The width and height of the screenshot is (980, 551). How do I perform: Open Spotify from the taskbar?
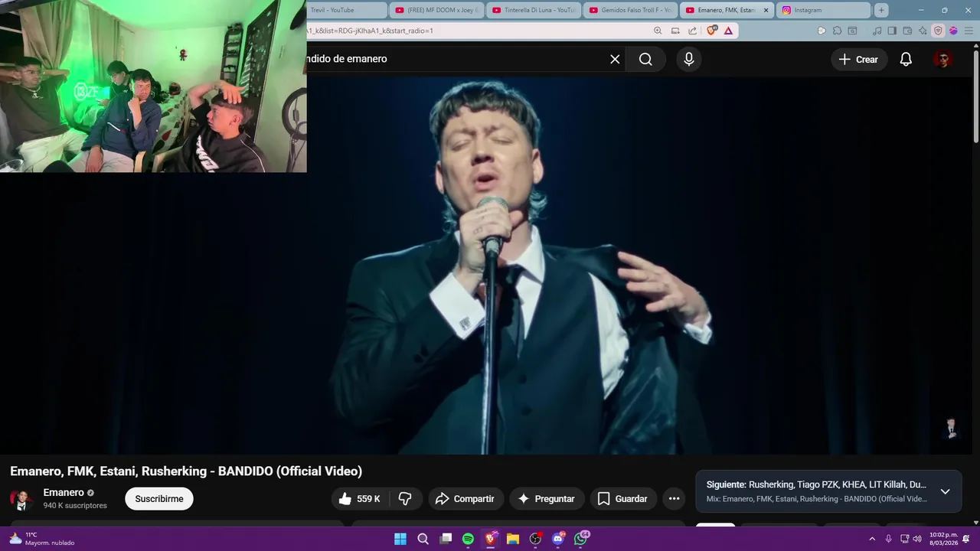pyautogui.click(x=468, y=539)
